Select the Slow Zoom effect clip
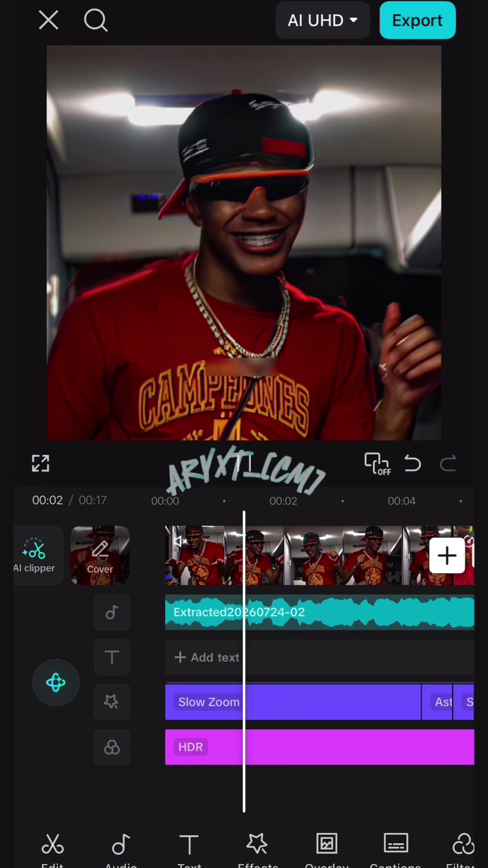488x868 pixels. (x=293, y=702)
